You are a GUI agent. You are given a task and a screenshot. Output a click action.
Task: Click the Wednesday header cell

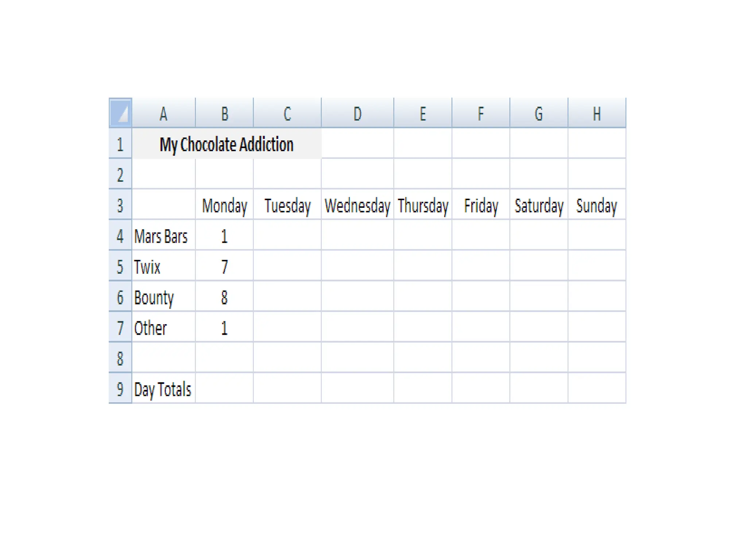click(x=357, y=205)
